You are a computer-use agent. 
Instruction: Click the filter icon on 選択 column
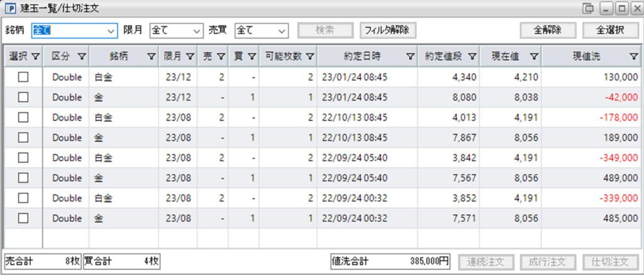36,57
